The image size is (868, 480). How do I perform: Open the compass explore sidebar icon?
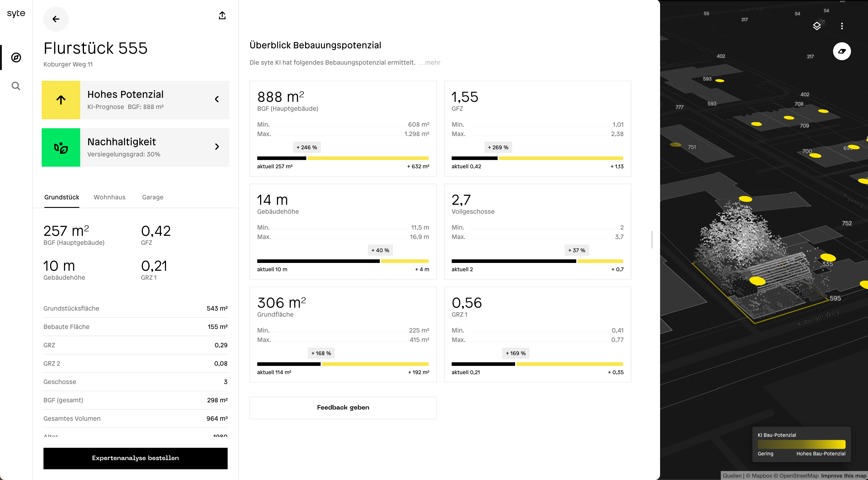coord(16,58)
